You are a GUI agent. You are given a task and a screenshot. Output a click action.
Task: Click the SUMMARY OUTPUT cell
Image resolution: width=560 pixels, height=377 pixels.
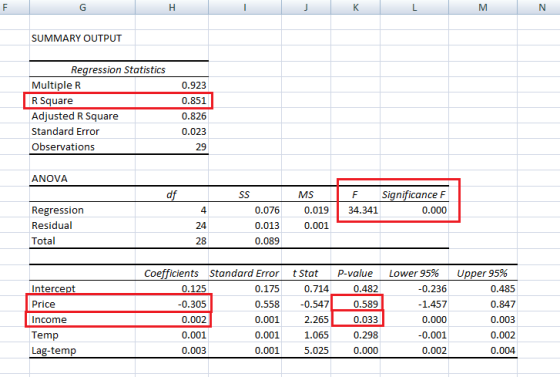(77, 38)
